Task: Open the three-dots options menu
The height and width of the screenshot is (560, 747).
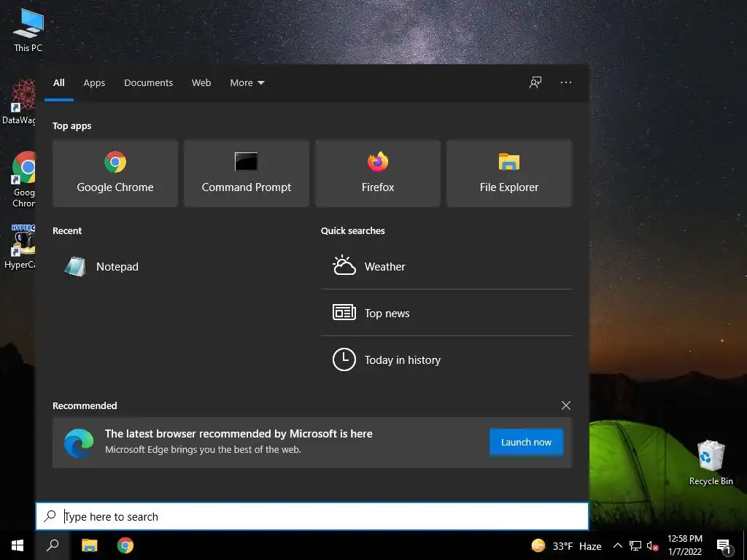Action: click(x=566, y=83)
